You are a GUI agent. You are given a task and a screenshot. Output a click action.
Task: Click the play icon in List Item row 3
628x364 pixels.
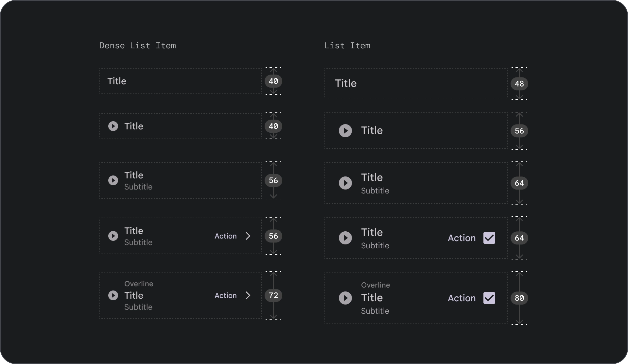346,183
